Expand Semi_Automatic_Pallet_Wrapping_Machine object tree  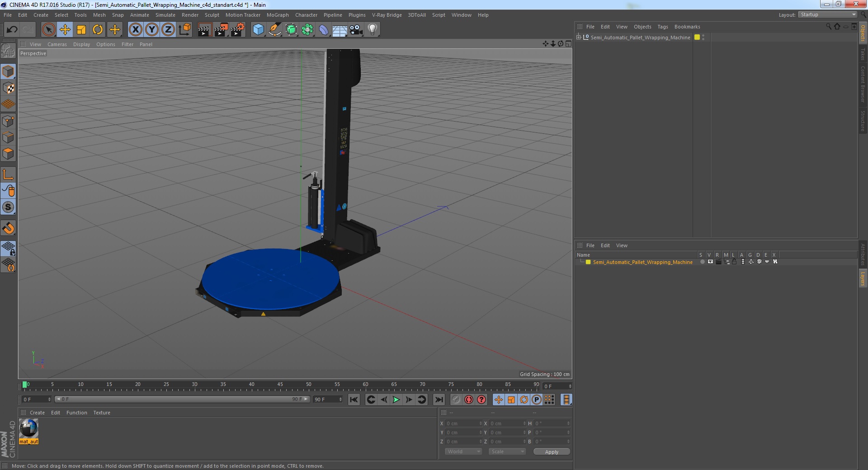coord(578,37)
